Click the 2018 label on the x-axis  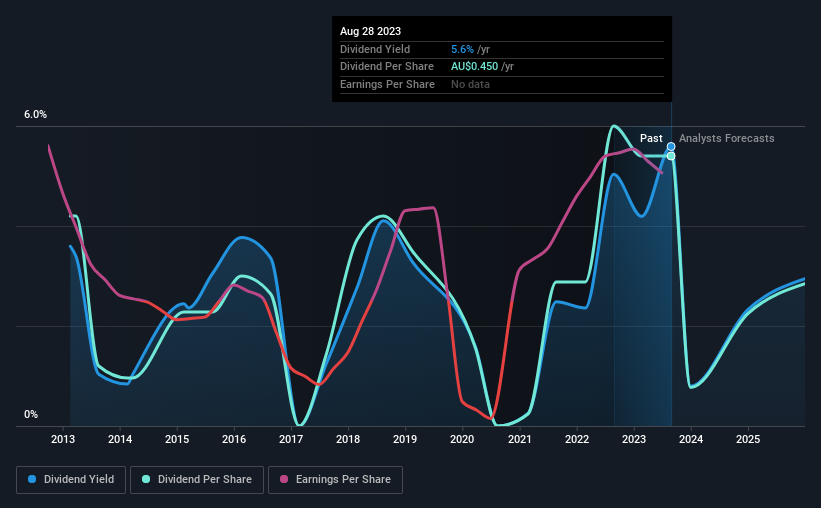[x=348, y=439]
